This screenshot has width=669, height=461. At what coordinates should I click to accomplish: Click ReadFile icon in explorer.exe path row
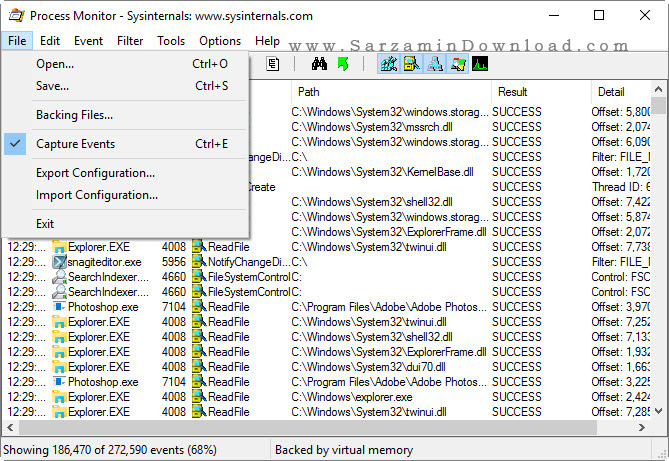[x=199, y=397]
